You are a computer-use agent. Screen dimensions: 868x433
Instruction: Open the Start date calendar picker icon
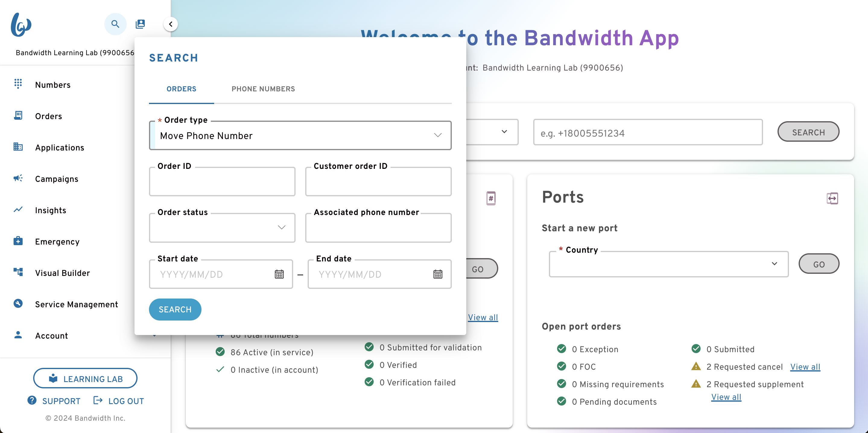pos(279,274)
